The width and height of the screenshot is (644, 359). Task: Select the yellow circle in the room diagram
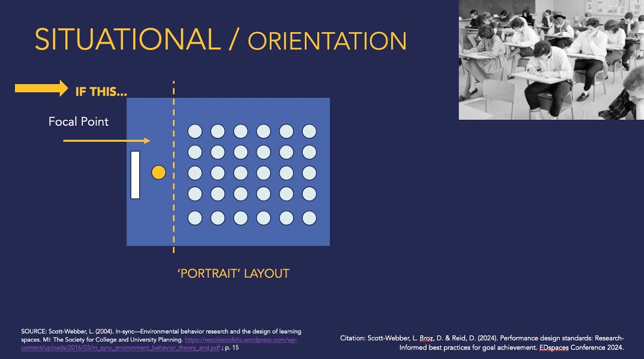(159, 172)
